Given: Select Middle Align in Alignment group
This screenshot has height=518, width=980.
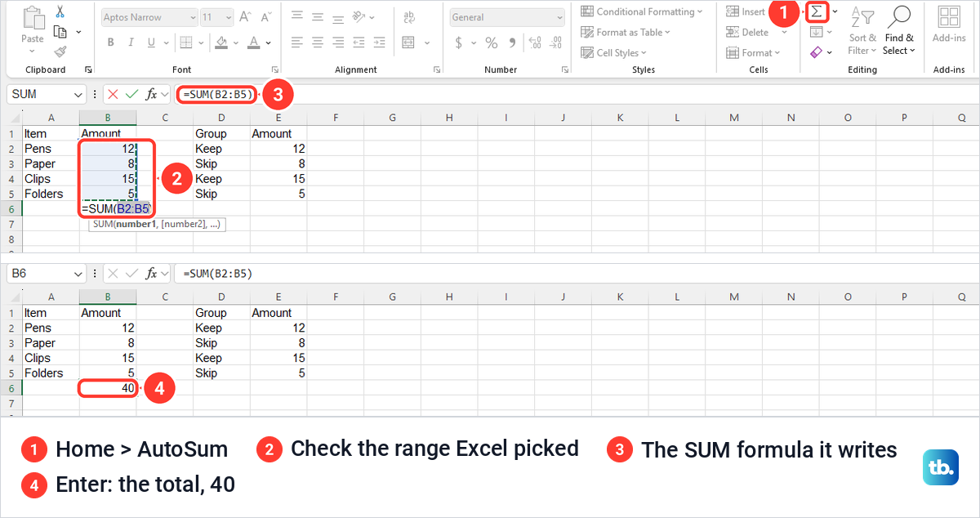Looking at the screenshot, I should click(318, 16).
